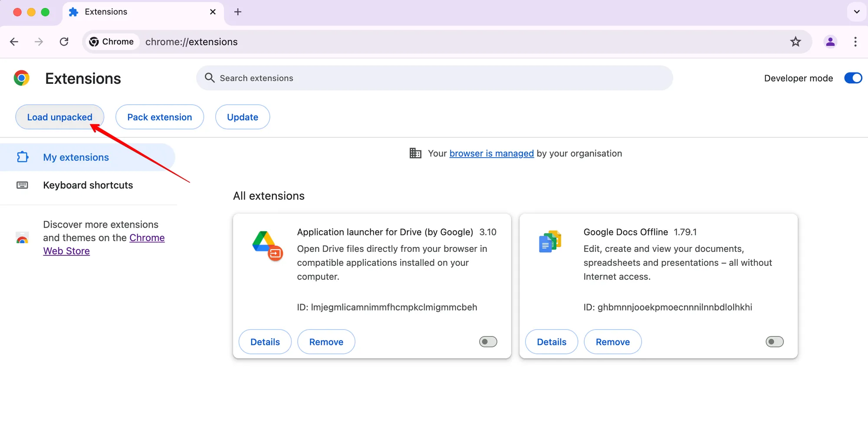Image resolution: width=868 pixels, height=446 pixels.
Task: Open the Chrome profile avatar icon
Action: tap(830, 42)
